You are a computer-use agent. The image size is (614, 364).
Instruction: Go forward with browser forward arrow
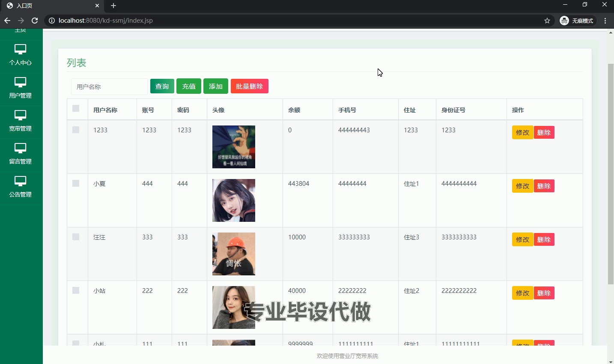click(21, 21)
